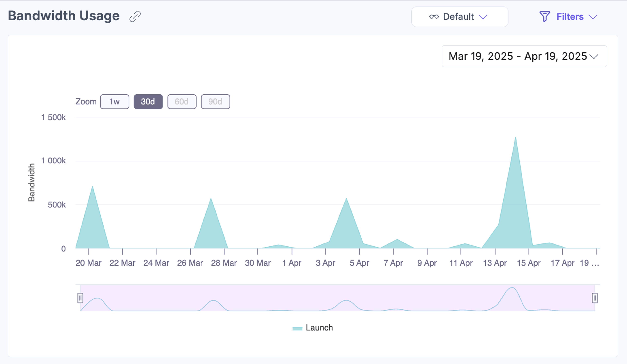Click the '28 Mar' axis label
The height and width of the screenshot is (364, 627).
(224, 263)
